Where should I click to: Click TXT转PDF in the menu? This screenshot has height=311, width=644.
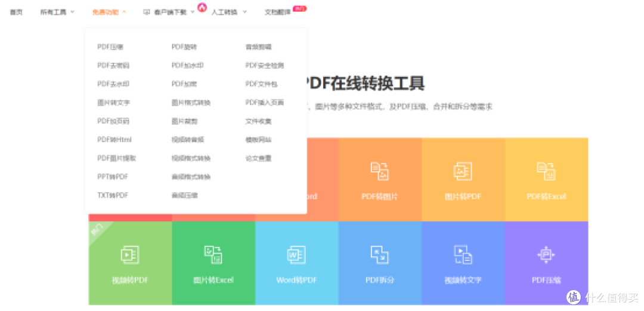pyautogui.click(x=113, y=195)
